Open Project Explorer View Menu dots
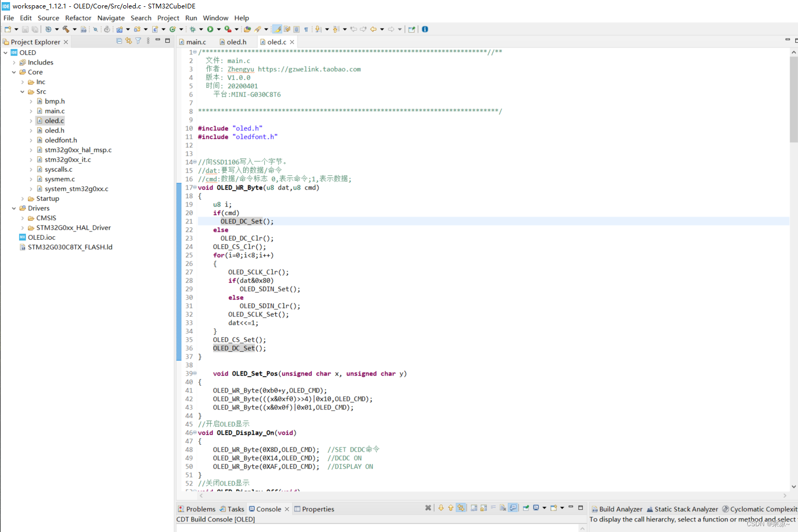The height and width of the screenshot is (532, 798). 148,41
